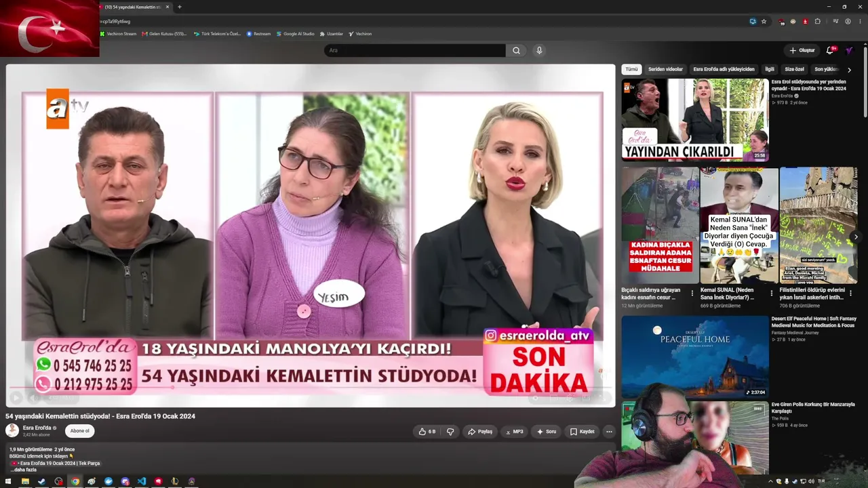Open the 'Google AI Studio' bookmark
868x488 pixels.
(296, 34)
